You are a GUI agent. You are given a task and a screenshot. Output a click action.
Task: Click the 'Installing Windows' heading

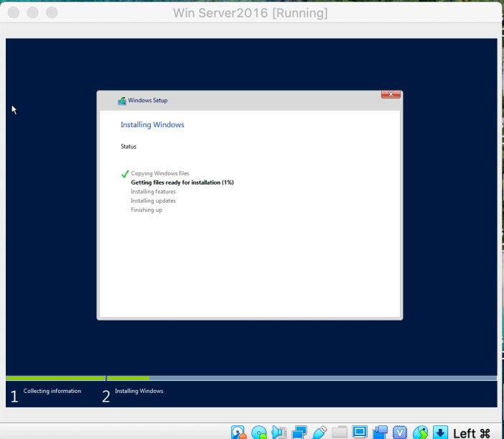[152, 125]
